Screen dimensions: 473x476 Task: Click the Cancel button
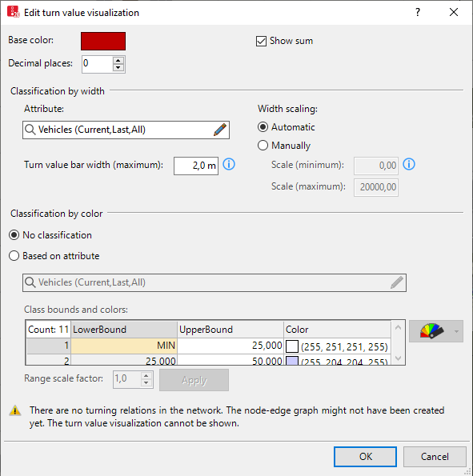[x=435, y=457]
